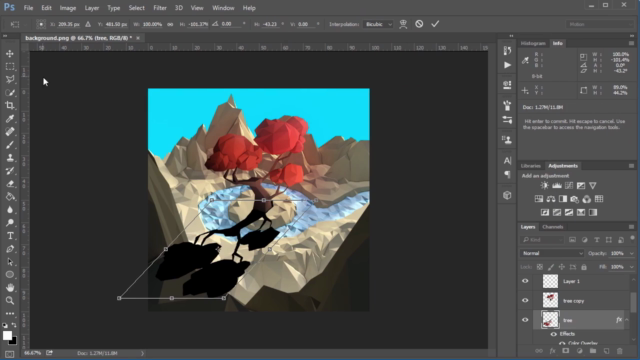
Task: Cancel the transform
Action: pos(419,24)
